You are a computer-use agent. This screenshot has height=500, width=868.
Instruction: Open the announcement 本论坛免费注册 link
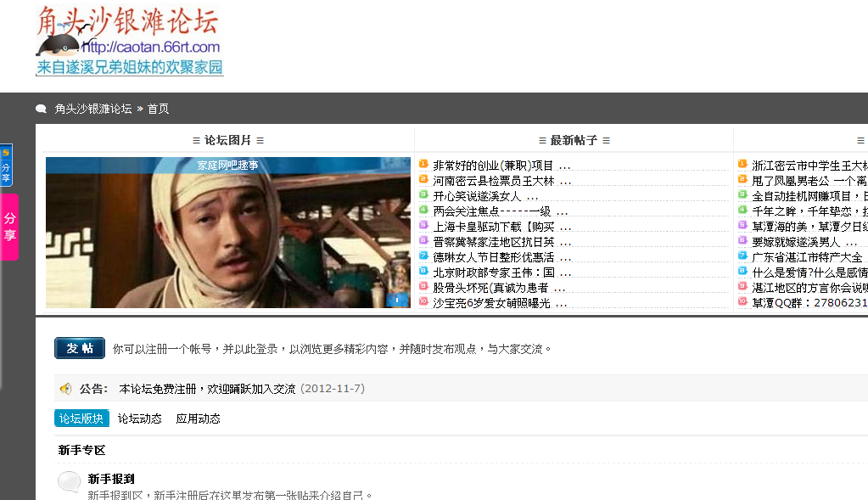pyautogui.click(x=207, y=389)
